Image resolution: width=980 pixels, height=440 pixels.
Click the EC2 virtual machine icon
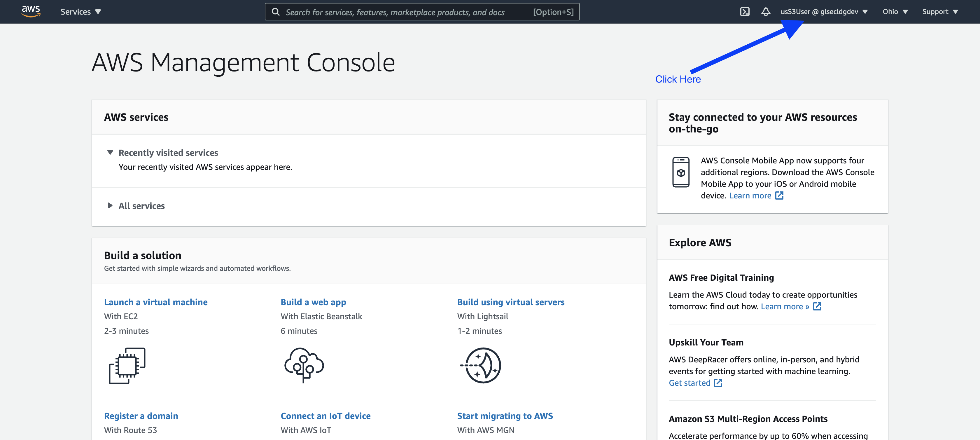[127, 365]
